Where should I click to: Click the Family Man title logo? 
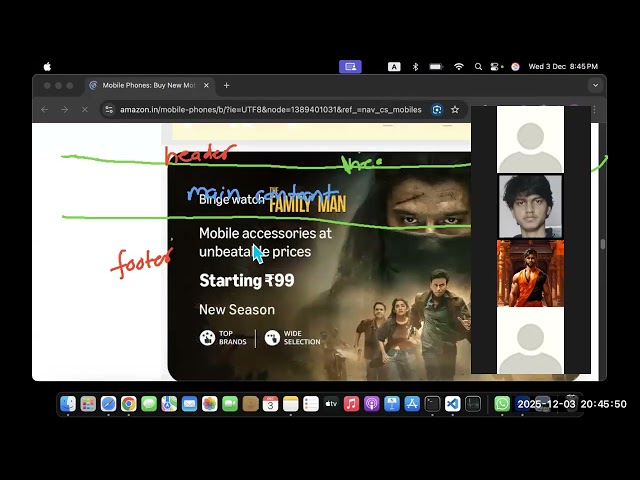pyautogui.click(x=307, y=201)
